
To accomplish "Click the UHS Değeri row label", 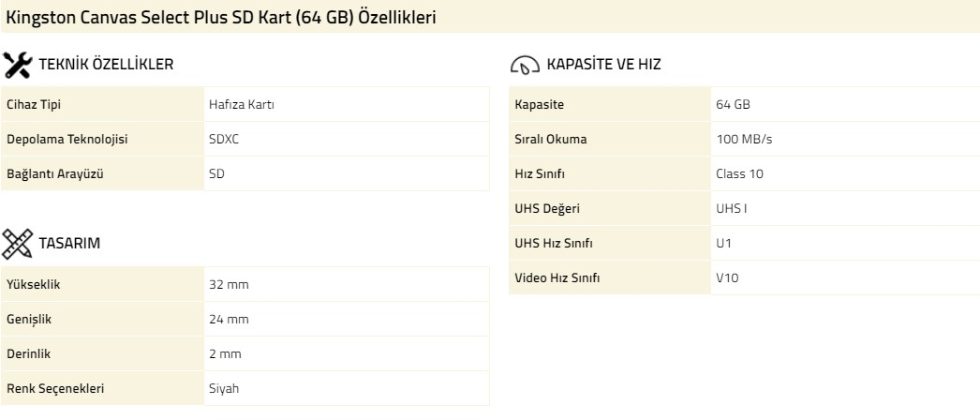I will (x=547, y=209).
